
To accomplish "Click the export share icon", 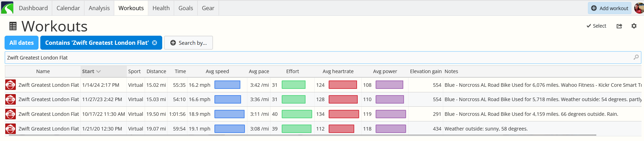I will tap(619, 26).
